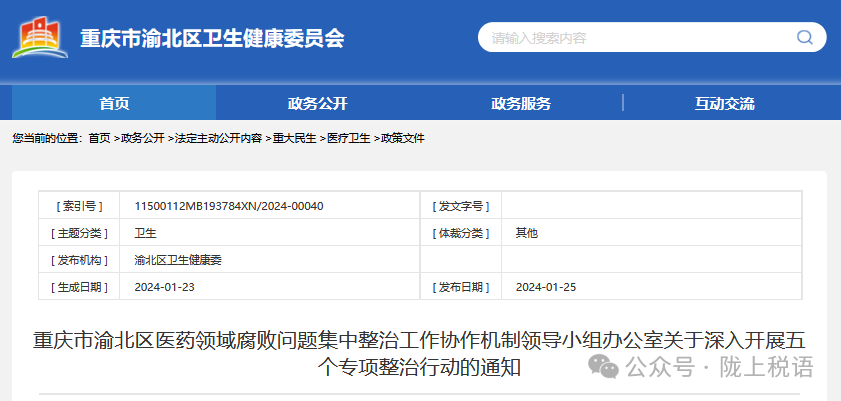This screenshot has width=841, height=401.
Task: Click the 重庆市渝北区卫生健康委员会 site title
Action: point(212,38)
